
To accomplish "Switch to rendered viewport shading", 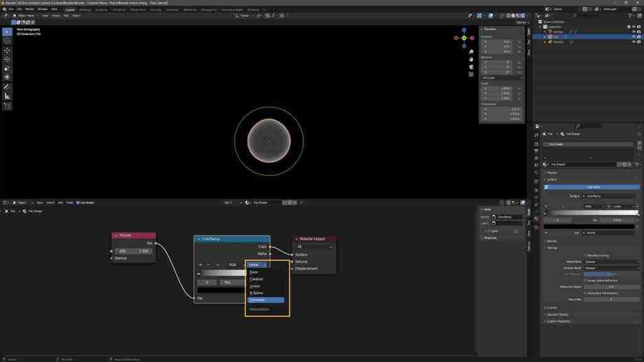I will tap(523, 16).
